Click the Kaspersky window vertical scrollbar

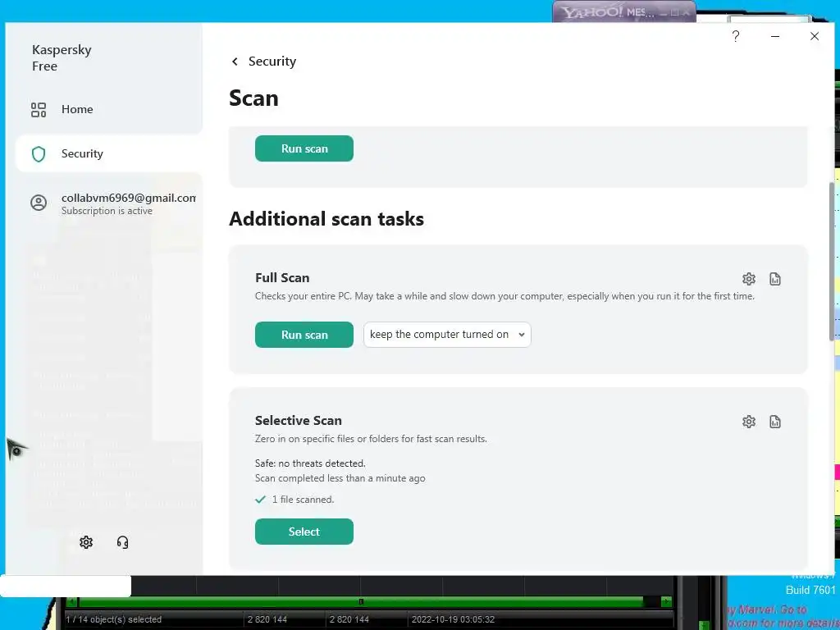coord(832,261)
